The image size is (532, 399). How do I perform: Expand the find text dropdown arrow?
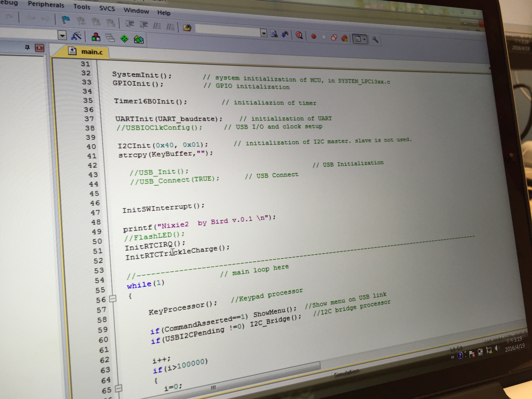(x=264, y=33)
